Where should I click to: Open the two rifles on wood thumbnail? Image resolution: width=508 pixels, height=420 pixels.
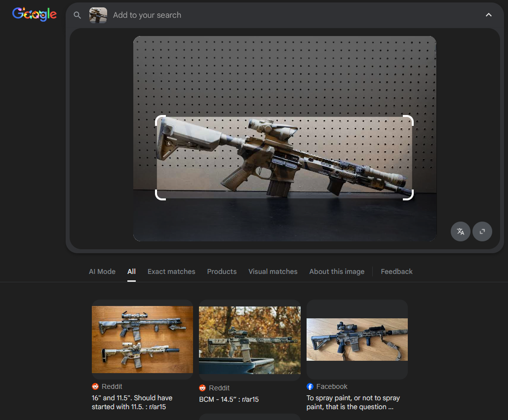(142, 340)
